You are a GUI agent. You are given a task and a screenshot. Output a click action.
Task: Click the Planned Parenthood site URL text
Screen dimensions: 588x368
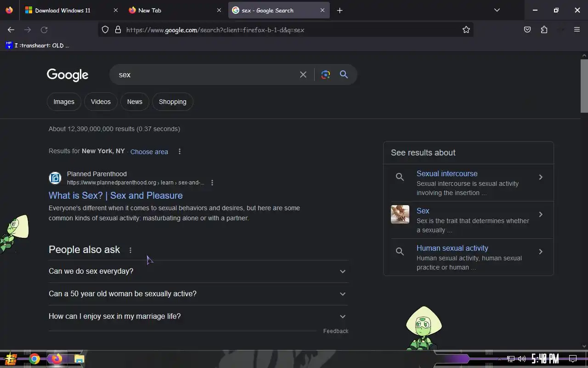click(x=136, y=183)
